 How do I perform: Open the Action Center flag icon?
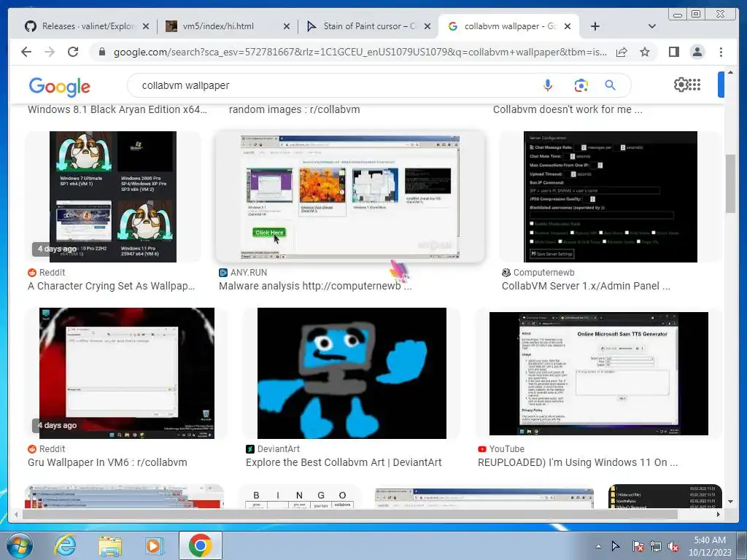(x=638, y=546)
